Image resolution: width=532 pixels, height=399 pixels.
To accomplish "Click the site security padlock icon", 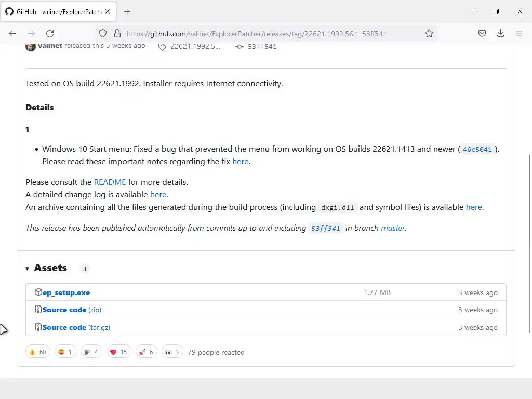I will click(117, 33).
